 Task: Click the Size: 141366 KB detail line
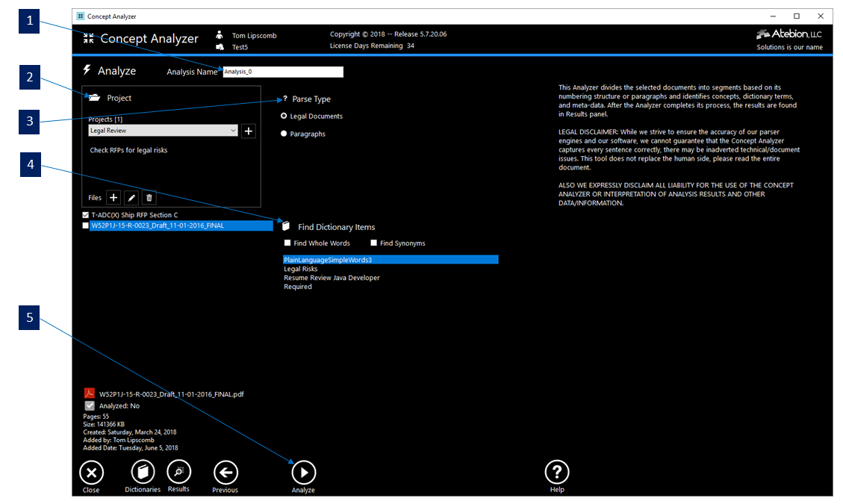[104, 424]
